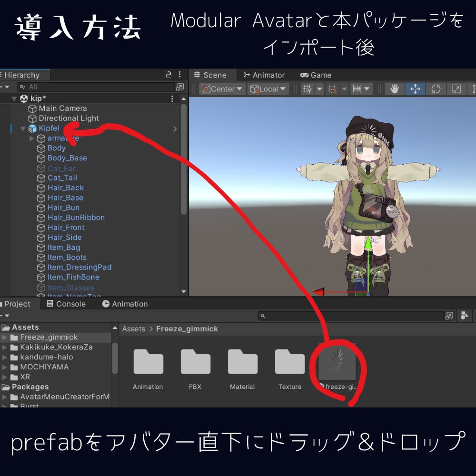
Task: Toggle the Hierarchy lock padlock
Action: point(168,75)
